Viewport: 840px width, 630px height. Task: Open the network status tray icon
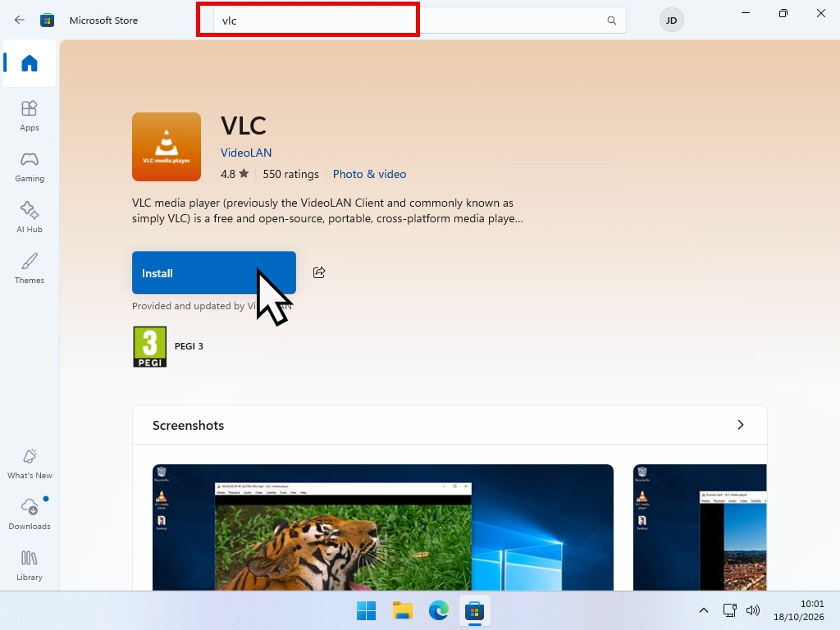[729, 610]
